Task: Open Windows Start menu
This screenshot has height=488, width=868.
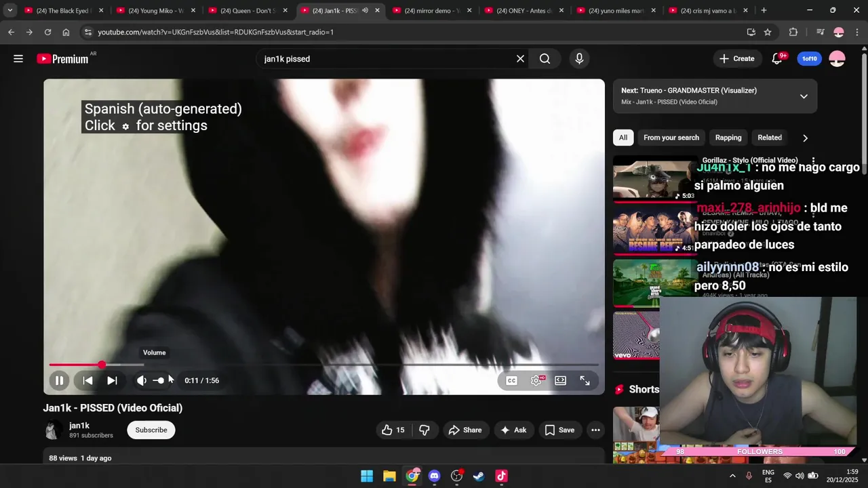Action: [367, 476]
